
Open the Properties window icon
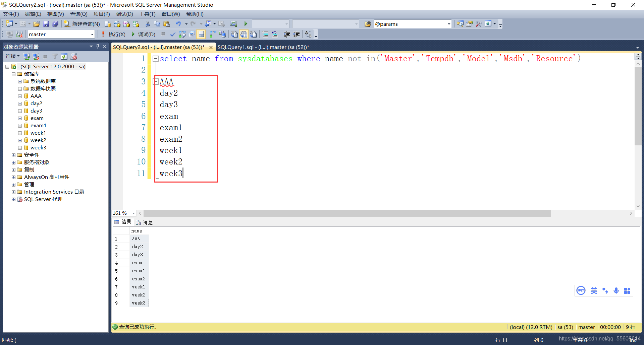click(x=470, y=24)
